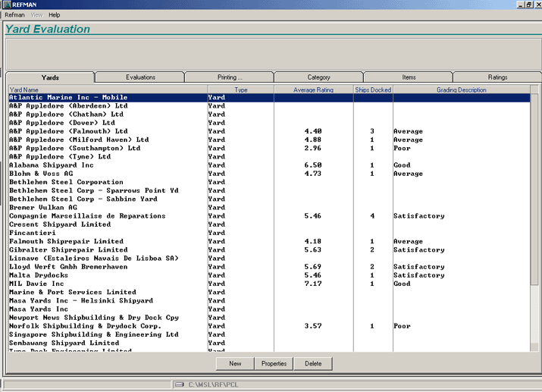Image resolution: width=542 pixels, height=392 pixels.
Task: Open the Refman menu
Action: coord(14,15)
